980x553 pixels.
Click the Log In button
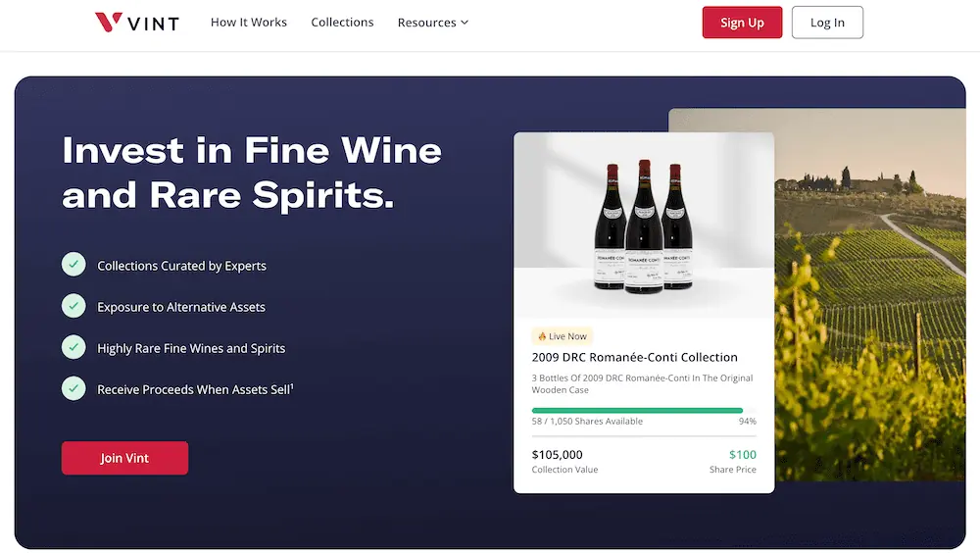pos(827,23)
